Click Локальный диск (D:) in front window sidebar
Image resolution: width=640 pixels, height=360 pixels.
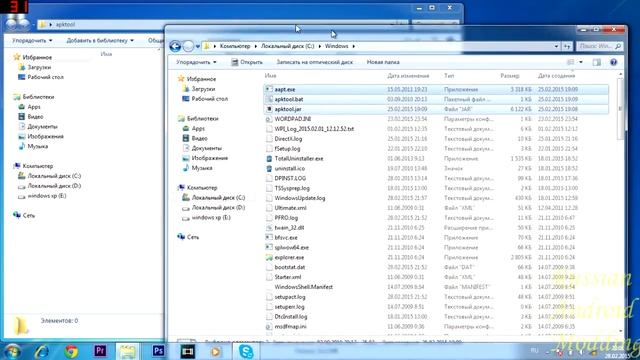click(218, 207)
